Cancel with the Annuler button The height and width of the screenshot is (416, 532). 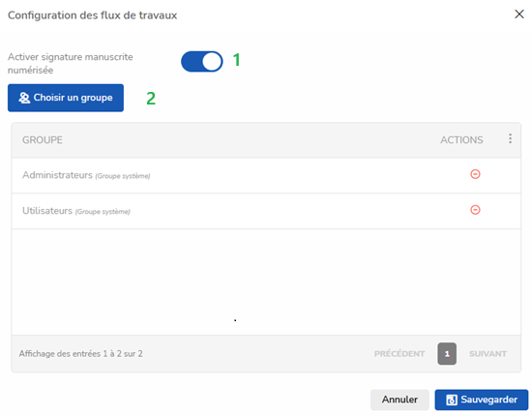[x=399, y=400]
